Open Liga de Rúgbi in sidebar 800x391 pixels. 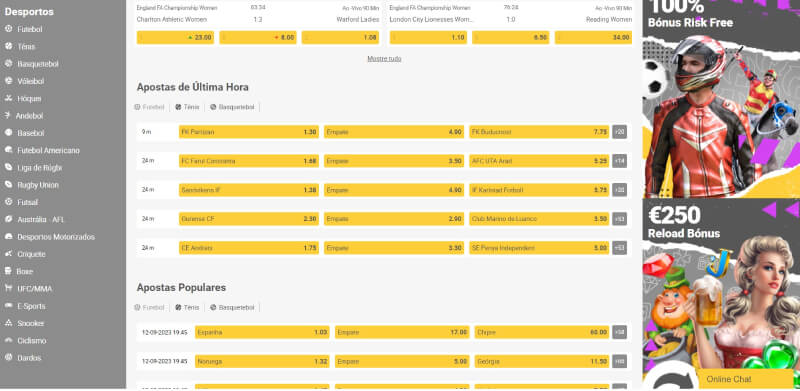coord(39,168)
